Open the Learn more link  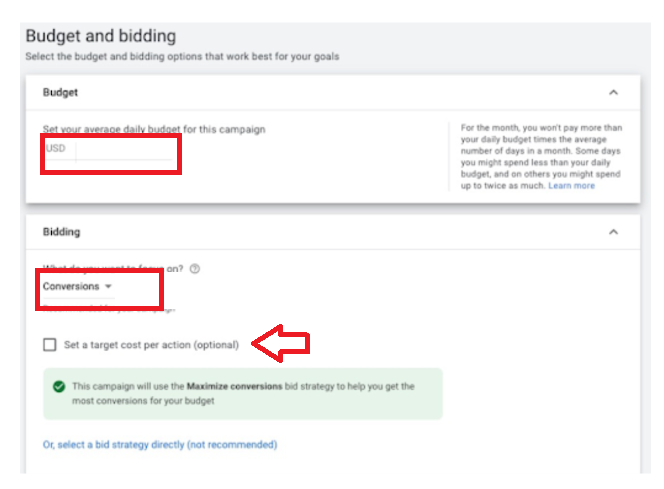coord(571,186)
